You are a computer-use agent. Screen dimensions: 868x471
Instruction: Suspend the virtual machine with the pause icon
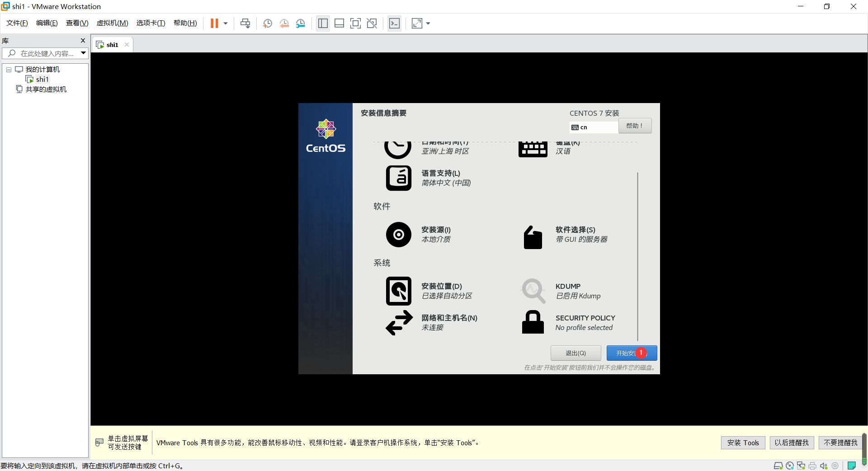[214, 24]
